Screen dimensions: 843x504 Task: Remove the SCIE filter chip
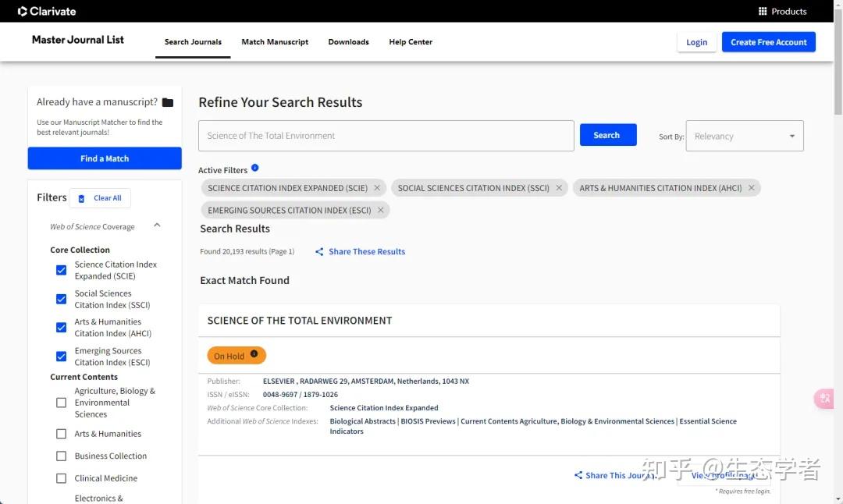377,188
